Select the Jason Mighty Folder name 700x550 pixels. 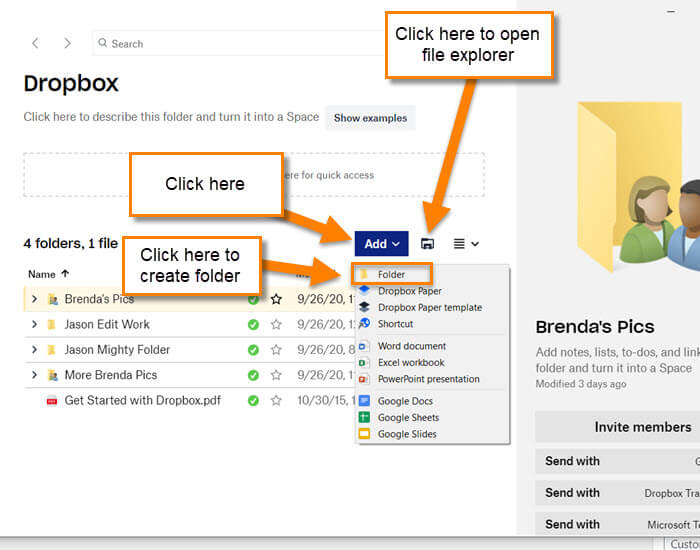click(x=117, y=350)
